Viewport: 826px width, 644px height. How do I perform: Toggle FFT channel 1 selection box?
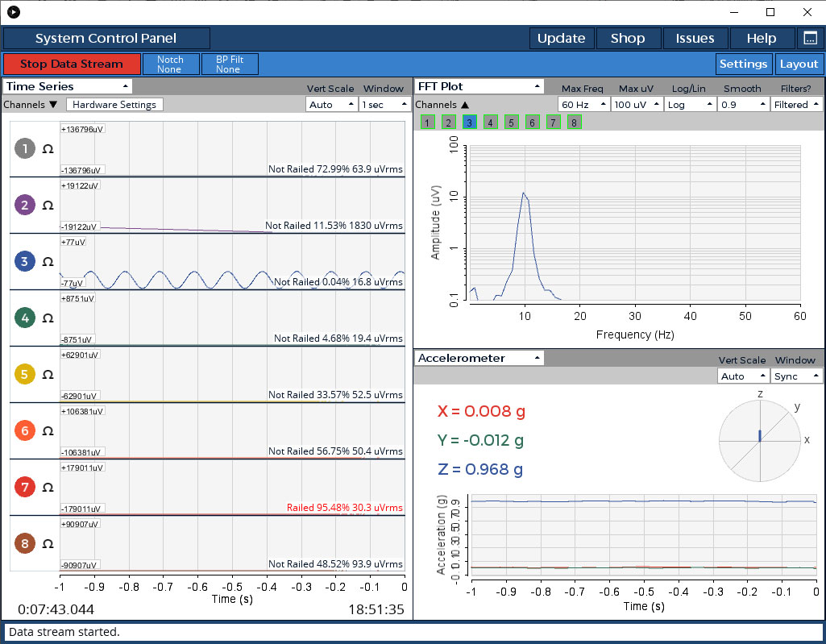pyautogui.click(x=427, y=123)
